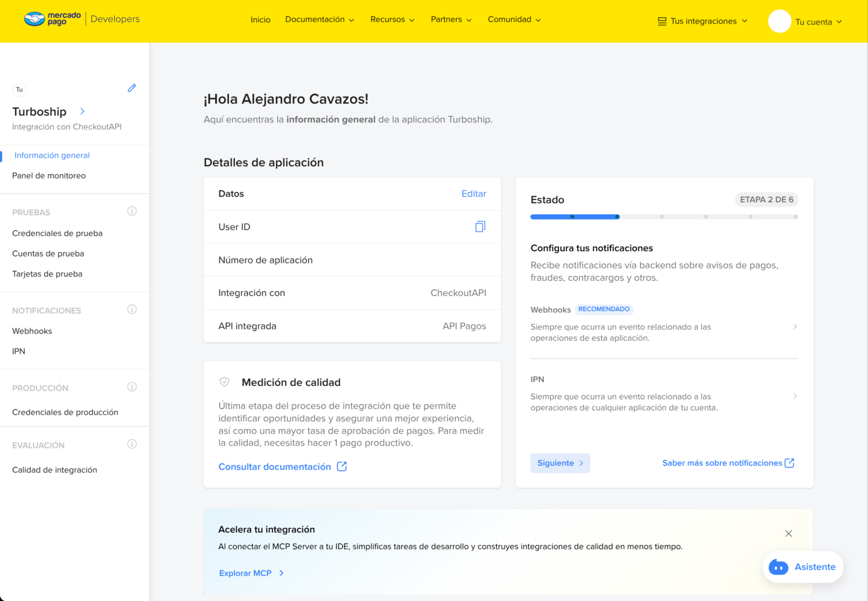This screenshot has width=868, height=601.
Task: Click the Estado progress bar
Action: pyautogui.click(x=664, y=217)
